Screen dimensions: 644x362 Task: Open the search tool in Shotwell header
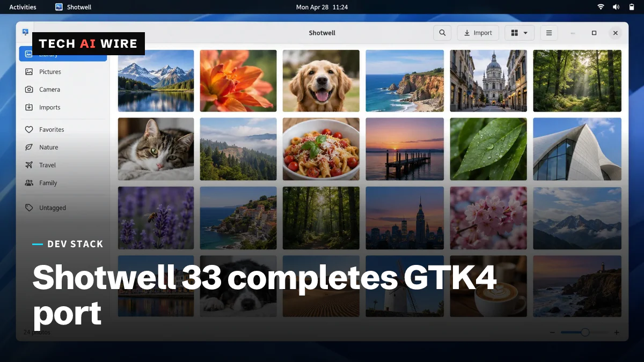[x=442, y=33]
